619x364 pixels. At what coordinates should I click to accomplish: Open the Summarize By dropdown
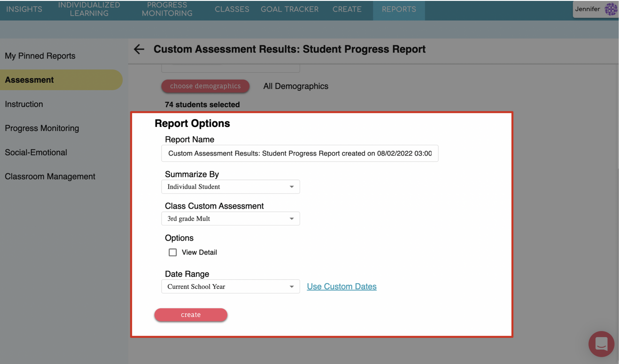[x=231, y=186]
